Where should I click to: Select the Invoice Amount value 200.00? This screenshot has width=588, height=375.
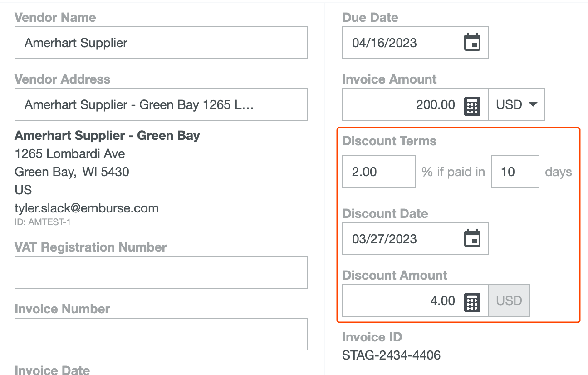point(435,105)
